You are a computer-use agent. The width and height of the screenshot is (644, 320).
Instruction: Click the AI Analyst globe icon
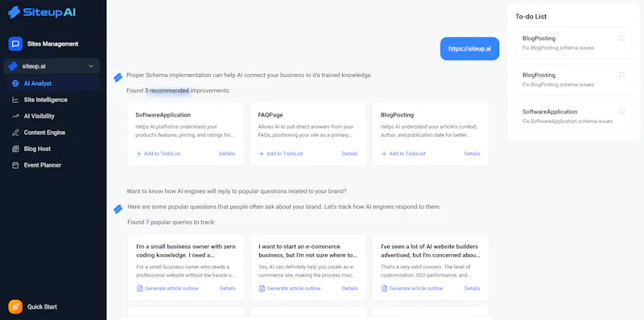[x=15, y=84]
